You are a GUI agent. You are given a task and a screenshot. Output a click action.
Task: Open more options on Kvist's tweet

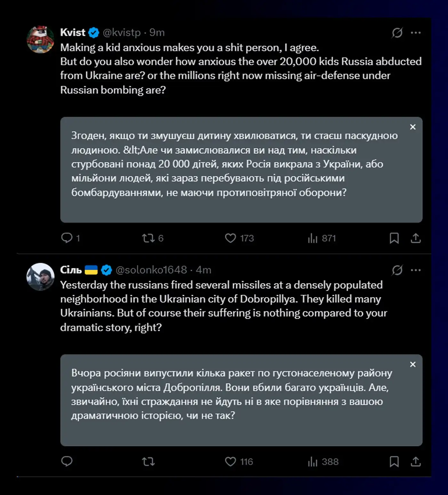tap(416, 33)
